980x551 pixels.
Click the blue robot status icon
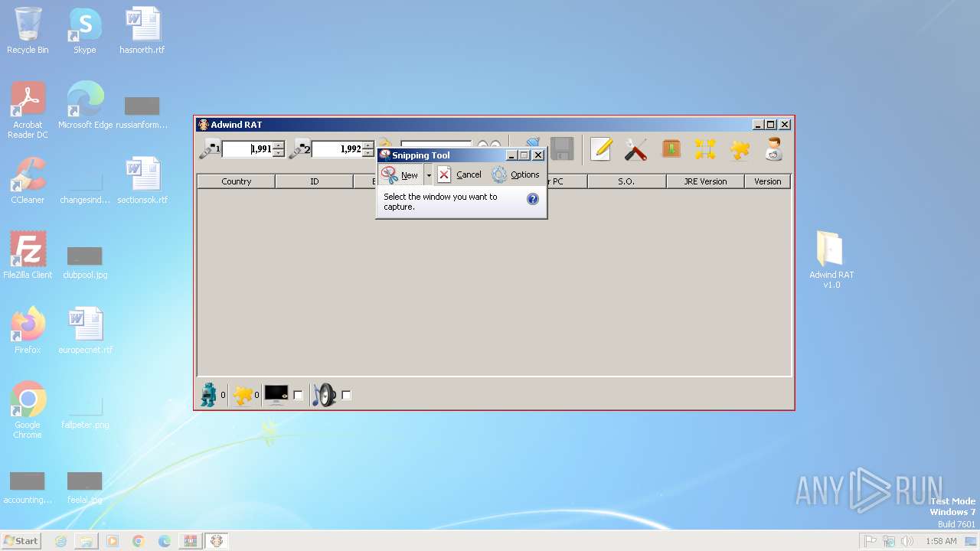(208, 395)
